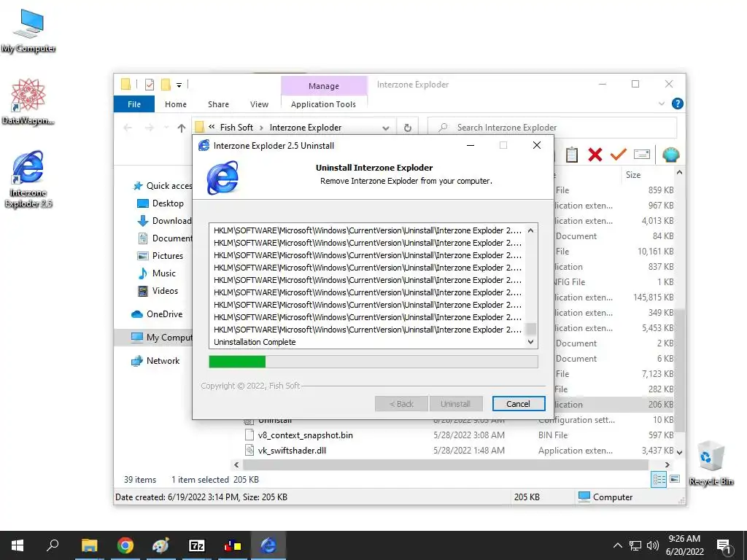Select the DataWagon desktop shortcut
Image resolution: width=747 pixels, height=560 pixels.
point(28,102)
